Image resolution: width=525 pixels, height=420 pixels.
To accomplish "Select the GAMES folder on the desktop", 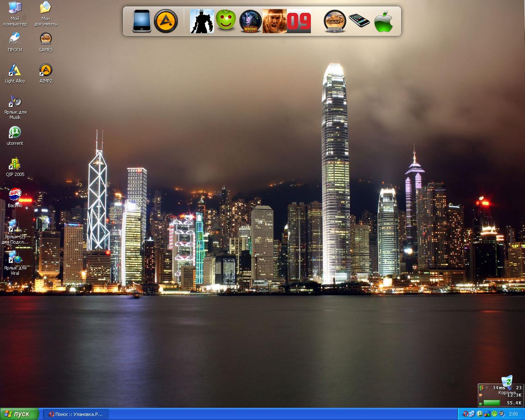I will click(46, 39).
